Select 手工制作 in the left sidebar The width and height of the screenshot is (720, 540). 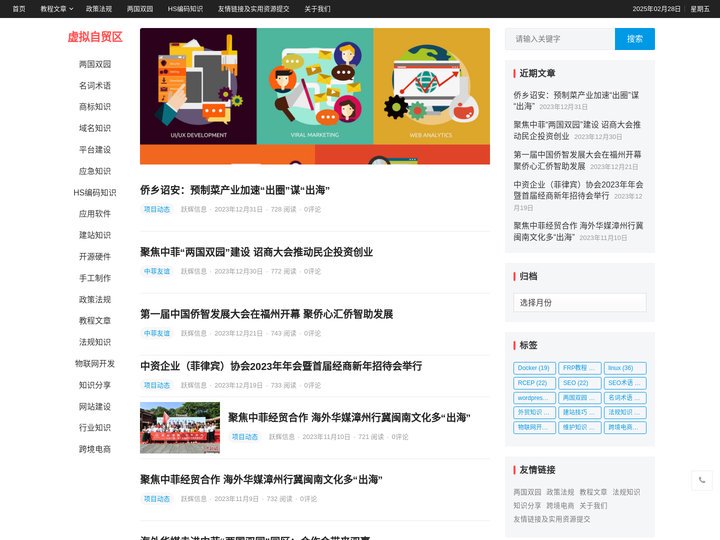(95, 278)
